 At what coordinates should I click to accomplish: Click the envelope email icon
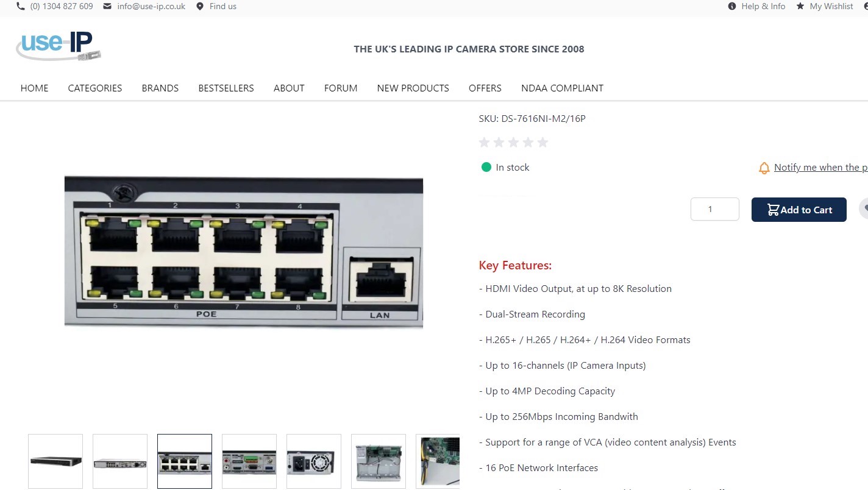tap(107, 6)
